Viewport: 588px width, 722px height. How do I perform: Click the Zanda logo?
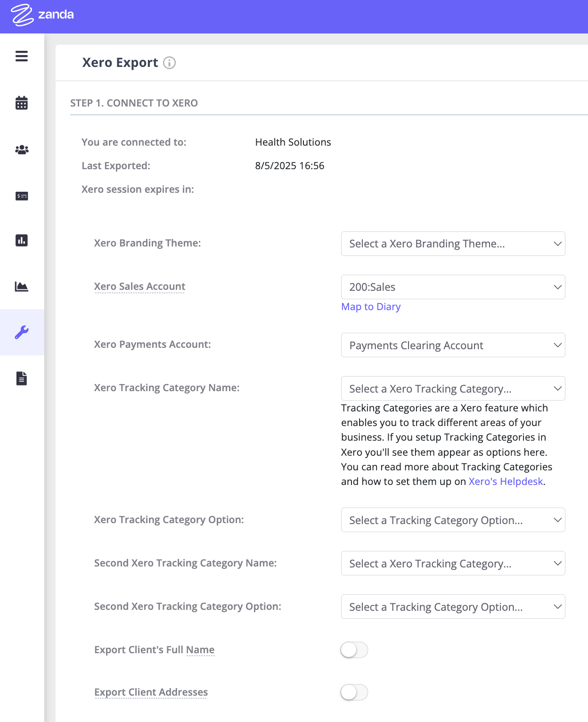coord(42,15)
